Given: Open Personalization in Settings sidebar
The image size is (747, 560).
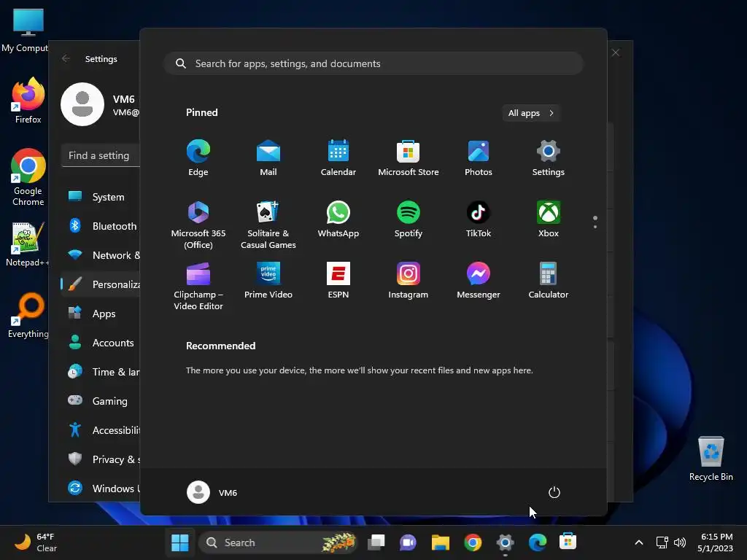Looking at the screenshot, I should click(x=101, y=284).
